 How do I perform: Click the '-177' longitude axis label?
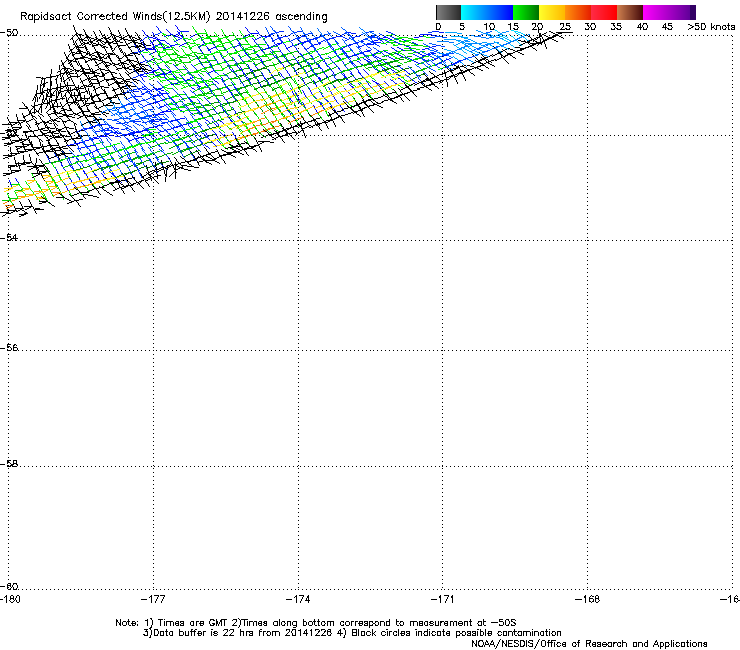point(153,599)
